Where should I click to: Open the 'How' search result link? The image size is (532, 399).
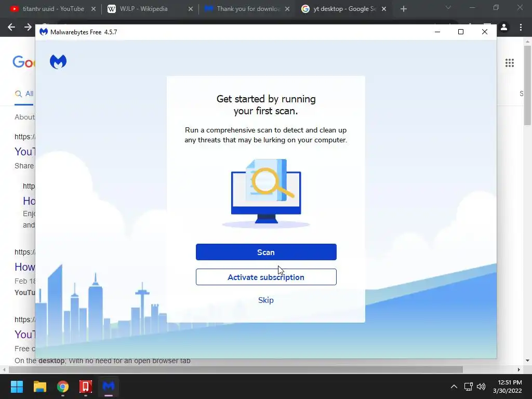(25, 267)
